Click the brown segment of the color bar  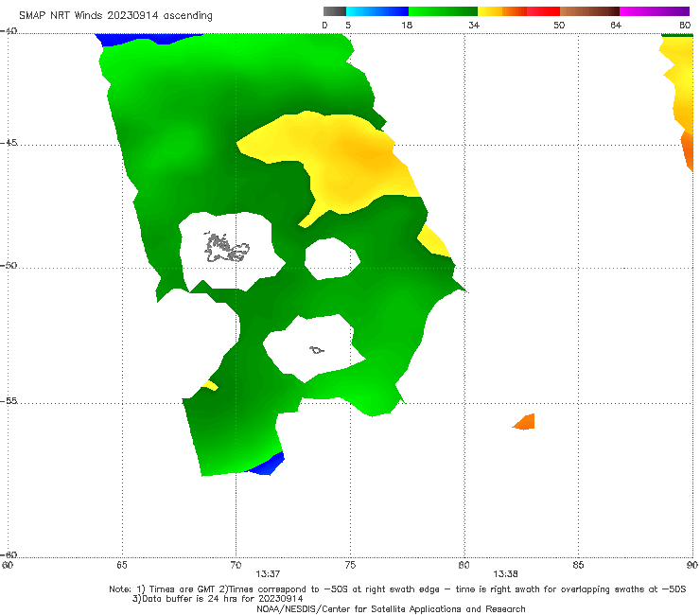coord(589,11)
